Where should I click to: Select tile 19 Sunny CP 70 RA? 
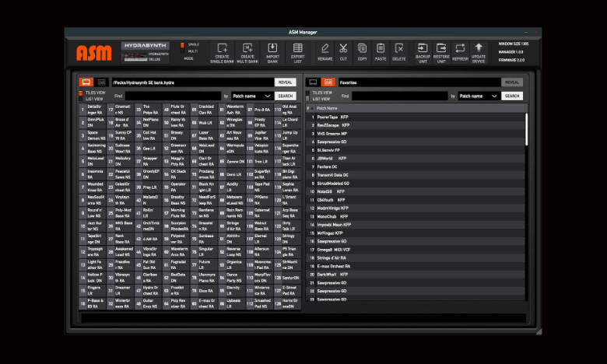pyautogui.click(x=121, y=135)
